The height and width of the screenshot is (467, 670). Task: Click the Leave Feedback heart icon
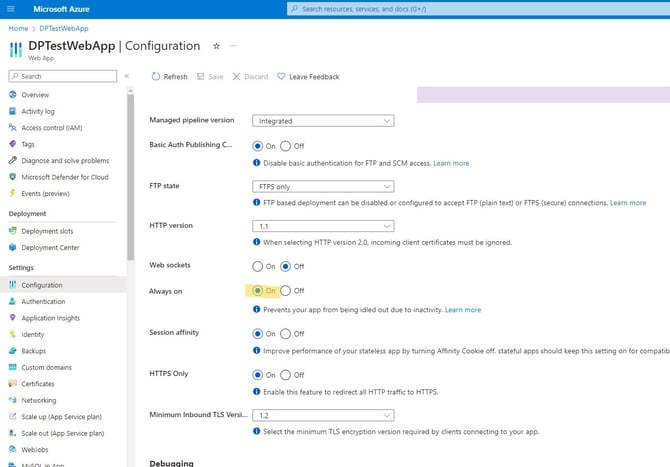click(x=282, y=77)
